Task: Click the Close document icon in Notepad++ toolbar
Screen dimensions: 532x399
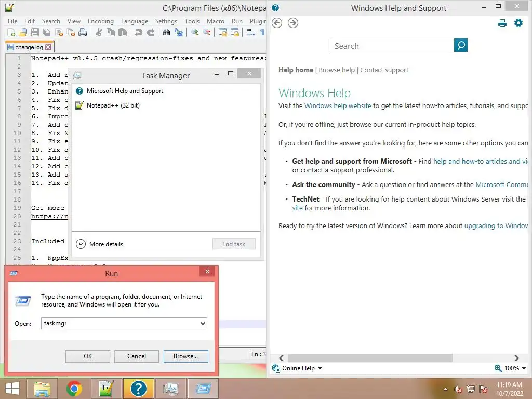Action: coord(59,33)
